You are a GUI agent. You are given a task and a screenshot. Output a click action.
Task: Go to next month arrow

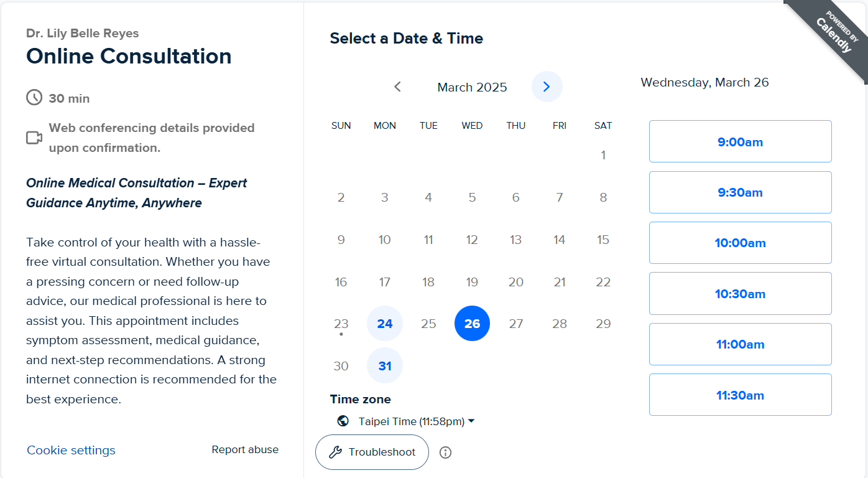pos(547,87)
